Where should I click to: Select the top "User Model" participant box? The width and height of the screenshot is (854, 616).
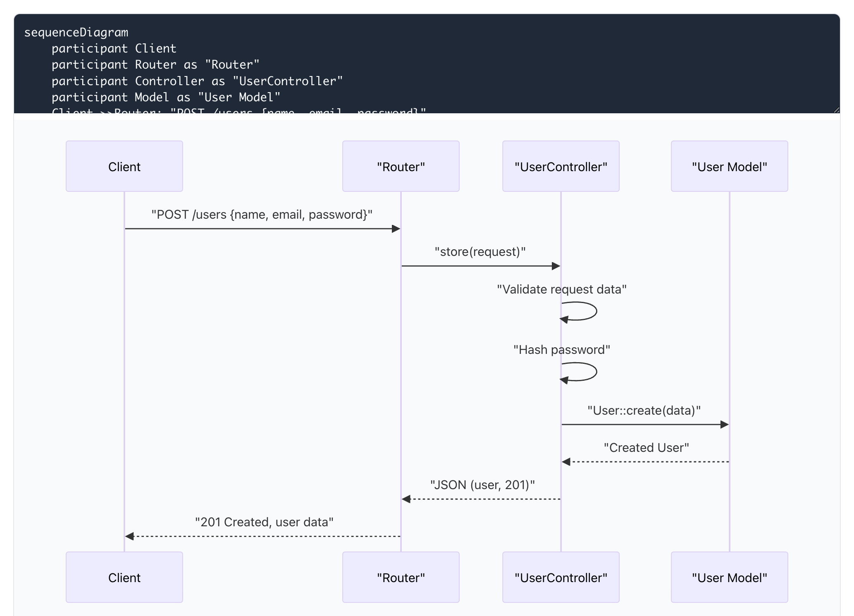point(729,166)
